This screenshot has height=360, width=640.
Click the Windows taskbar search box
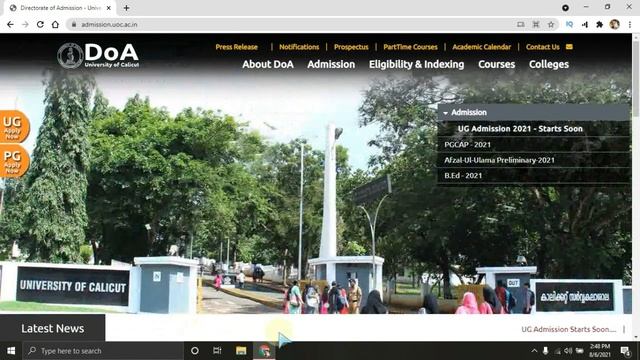coord(103,351)
